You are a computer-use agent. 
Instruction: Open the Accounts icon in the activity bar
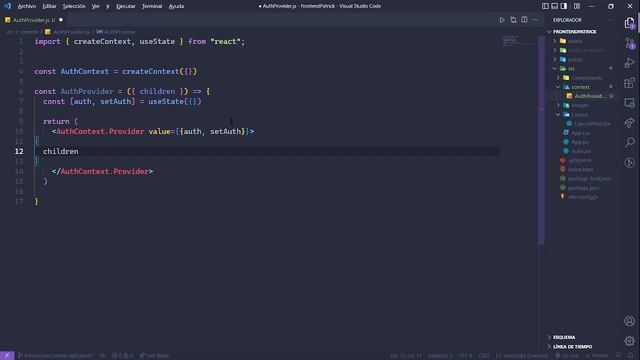point(629,321)
